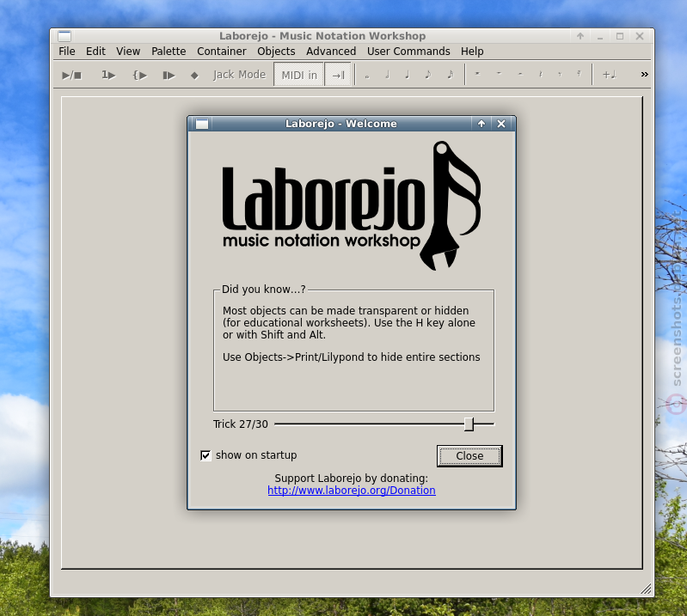The height and width of the screenshot is (616, 687).
Task: Click the 'Did you know...?' group label
Action: (x=264, y=289)
